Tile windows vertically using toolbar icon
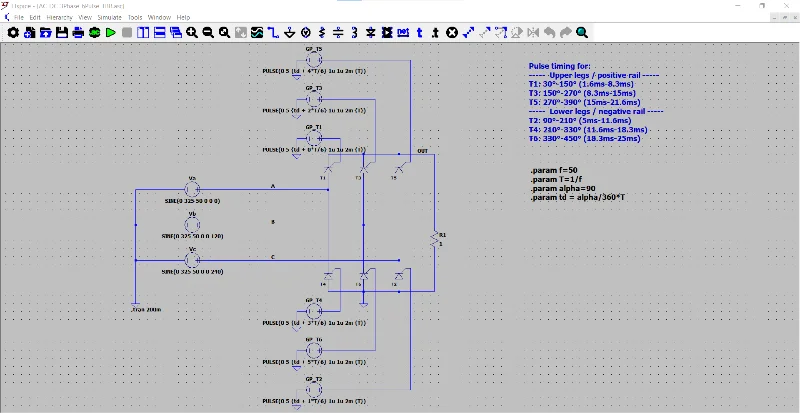The height and width of the screenshot is (413, 800). [143, 33]
